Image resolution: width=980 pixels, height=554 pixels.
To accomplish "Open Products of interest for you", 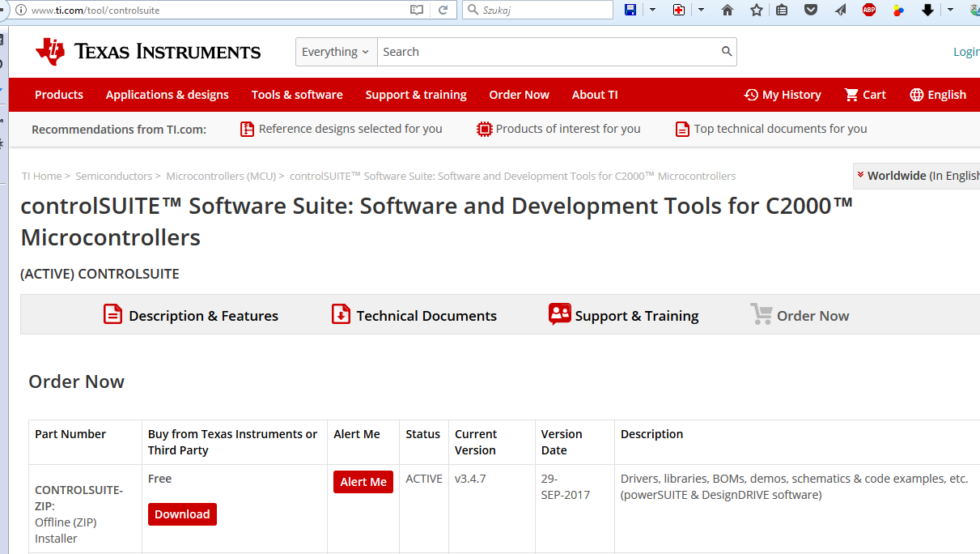I will click(568, 129).
